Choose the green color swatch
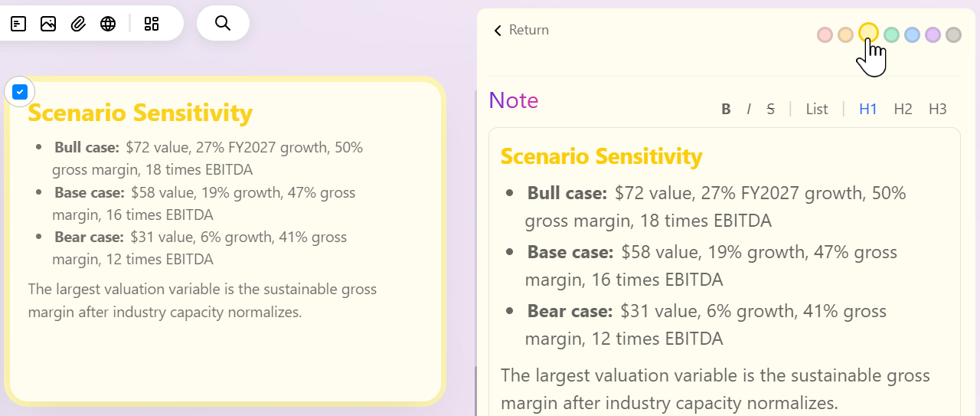The image size is (980, 416). click(x=891, y=34)
